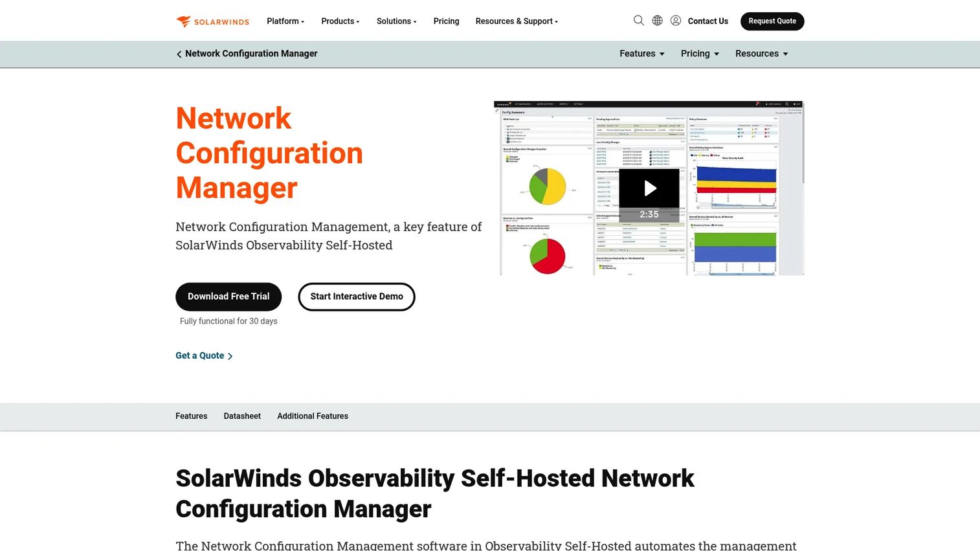Click the orange Network Configuration Manager heading
980x551 pixels.
269,153
